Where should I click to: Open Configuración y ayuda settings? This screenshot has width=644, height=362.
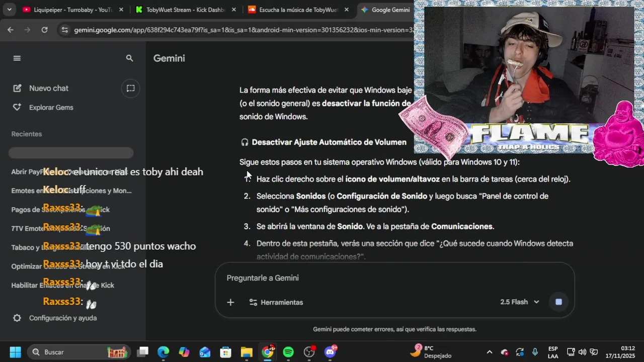pyautogui.click(x=54, y=318)
